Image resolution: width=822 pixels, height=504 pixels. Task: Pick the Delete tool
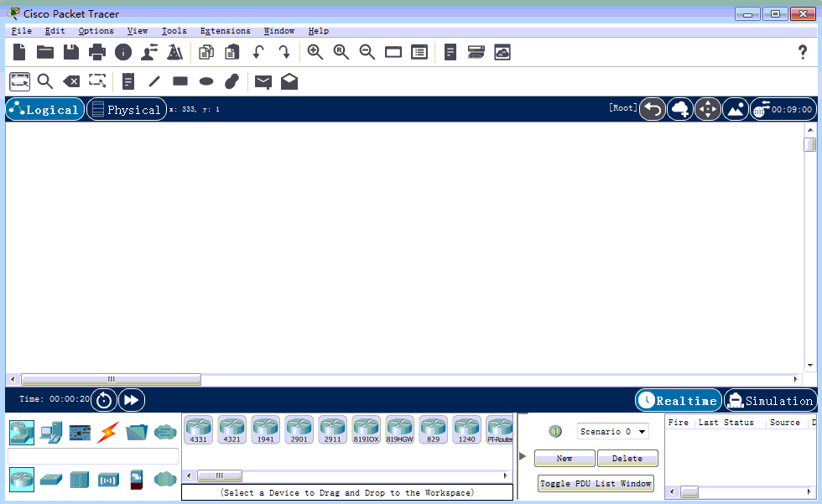[x=71, y=81]
